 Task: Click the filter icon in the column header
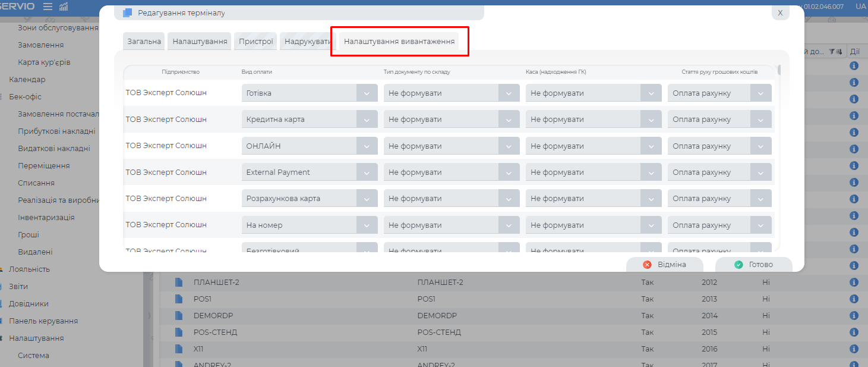click(832, 52)
